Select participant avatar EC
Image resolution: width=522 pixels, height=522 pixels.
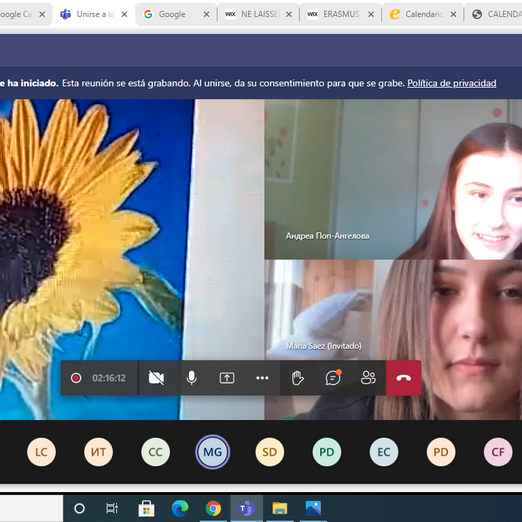(x=384, y=452)
